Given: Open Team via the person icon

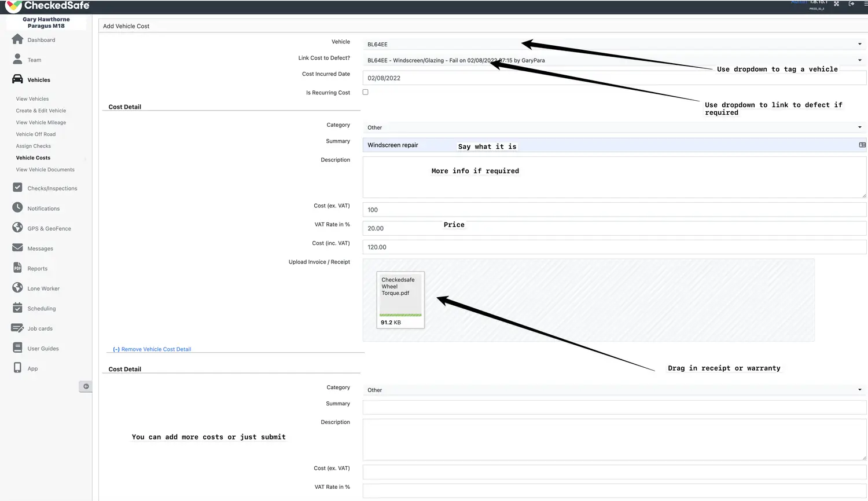Looking at the screenshot, I should (17, 60).
